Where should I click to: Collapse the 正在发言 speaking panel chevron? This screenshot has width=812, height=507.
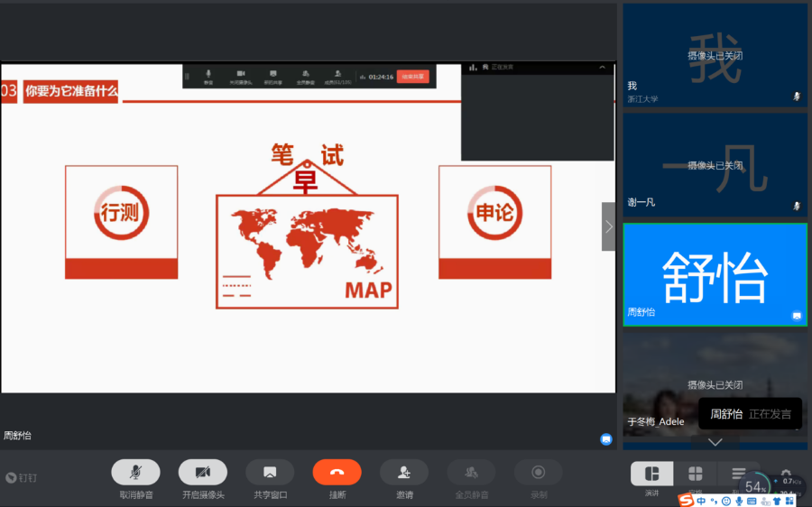point(602,68)
